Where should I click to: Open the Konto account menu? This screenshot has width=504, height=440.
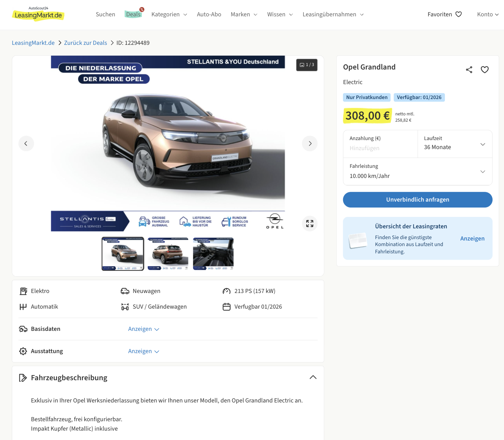(x=487, y=14)
